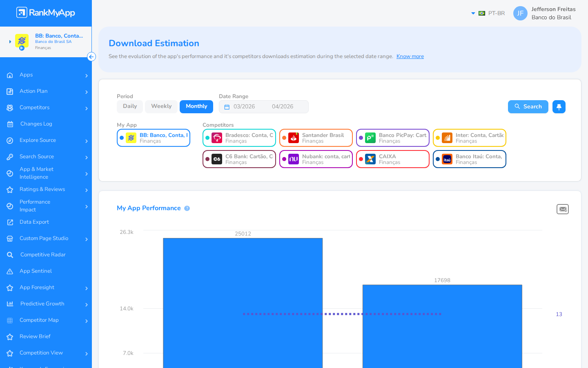Image resolution: width=588 pixels, height=368 pixels.
Task: Toggle the C6 Bank competitor chip
Action: (x=239, y=159)
